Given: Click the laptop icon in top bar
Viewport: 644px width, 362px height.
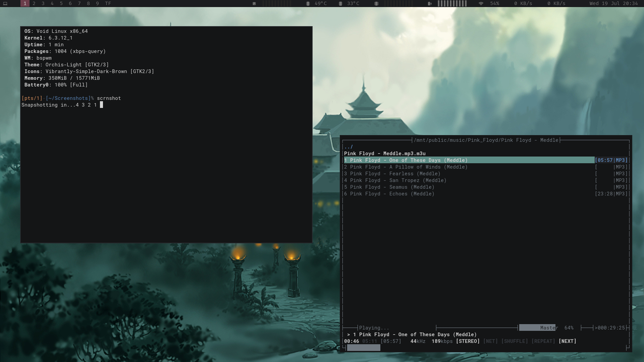Looking at the screenshot, I should click(x=6, y=4).
